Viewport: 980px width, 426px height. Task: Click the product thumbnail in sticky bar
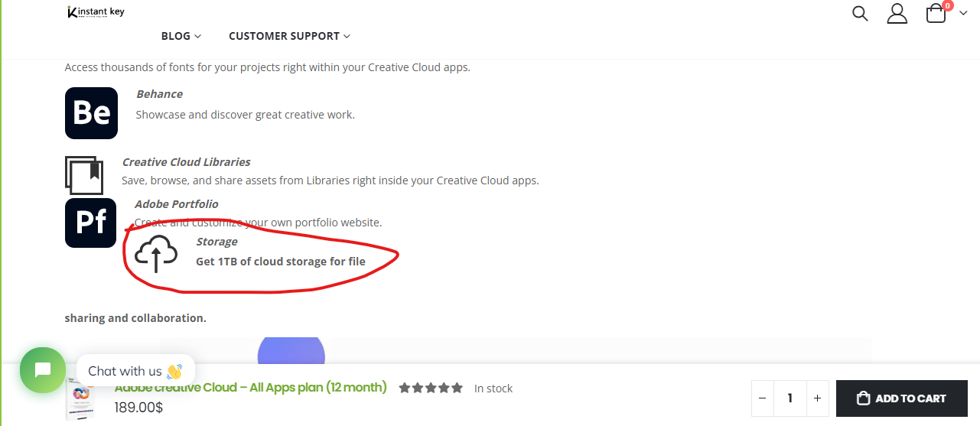tap(82, 399)
